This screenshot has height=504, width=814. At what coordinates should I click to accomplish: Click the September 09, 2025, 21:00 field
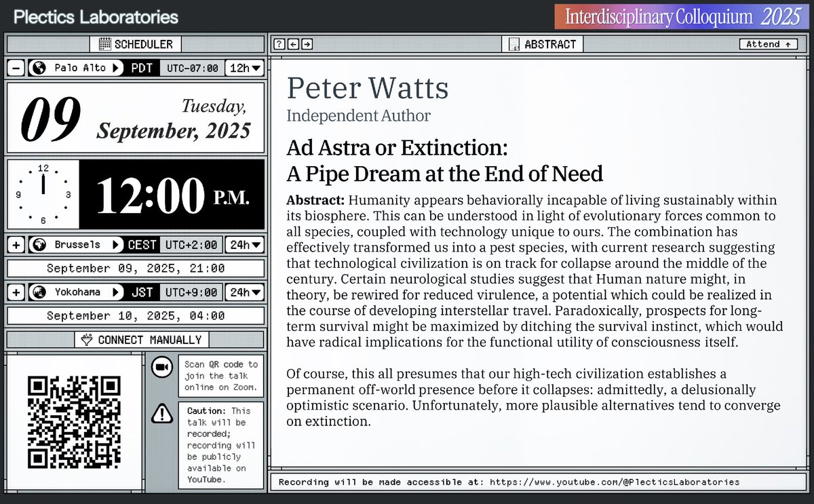pos(136,268)
